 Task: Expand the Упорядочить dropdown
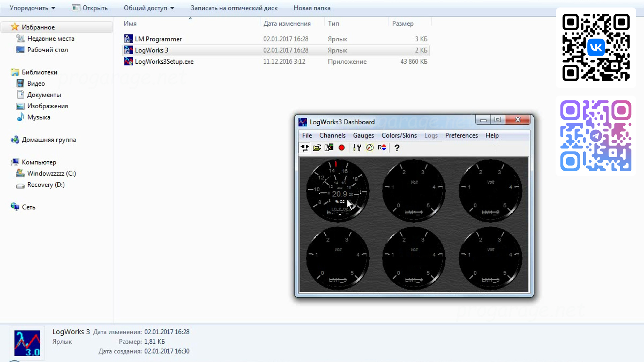(32, 8)
